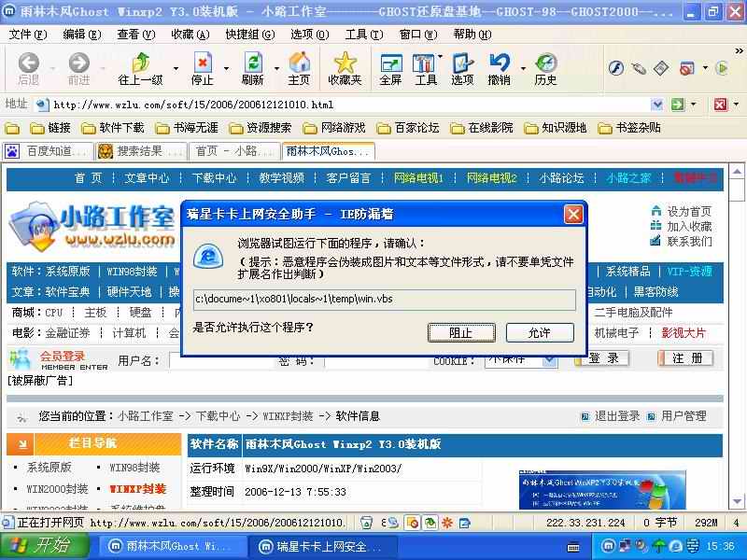
Task: Open the 查看(V) menu
Action: pyautogui.click(x=136, y=35)
